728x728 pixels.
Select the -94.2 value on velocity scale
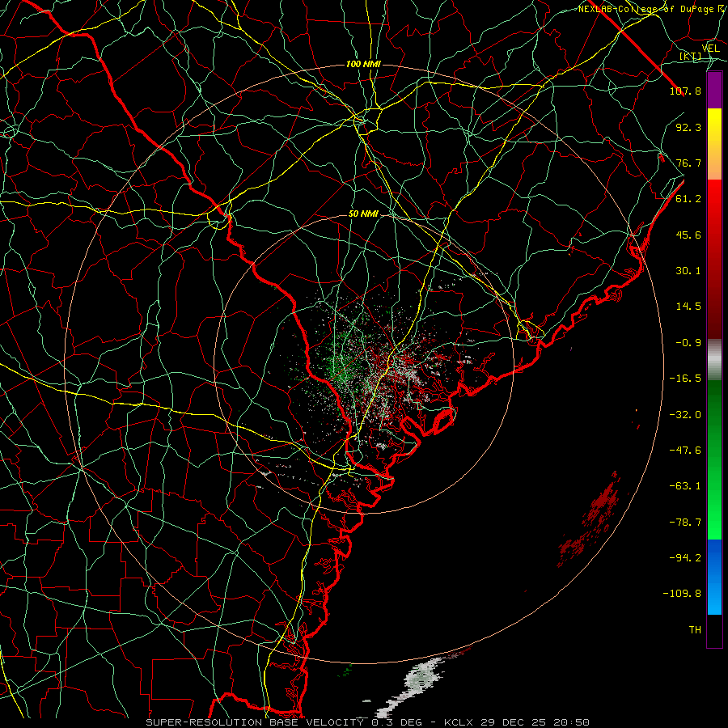685,558
